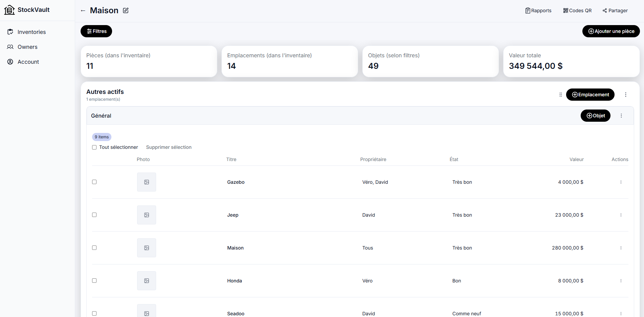Open the actions menu for the Maison row
644x317 pixels.
click(621, 248)
